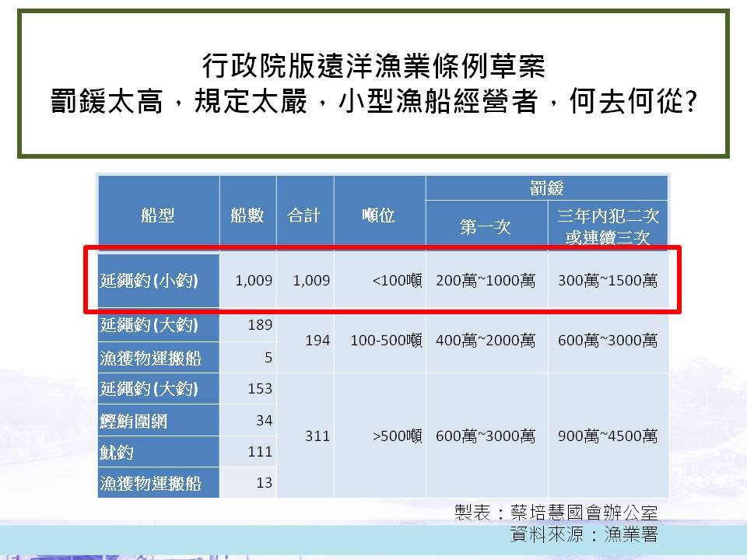Image resolution: width=747 pixels, height=560 pixels.
Task: Click the 噸位 column header
Action: point(379,215)
